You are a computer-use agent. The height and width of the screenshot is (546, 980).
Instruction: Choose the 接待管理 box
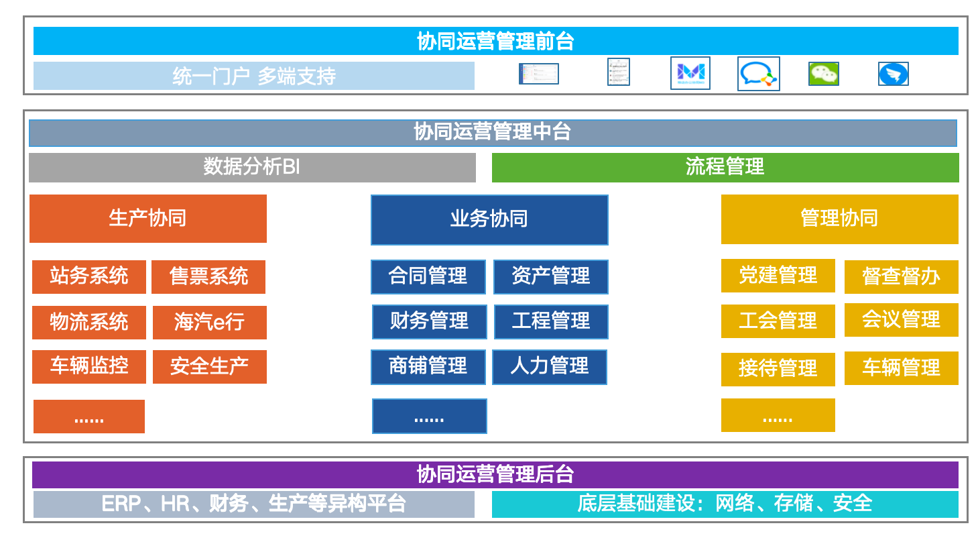point(778,370)
